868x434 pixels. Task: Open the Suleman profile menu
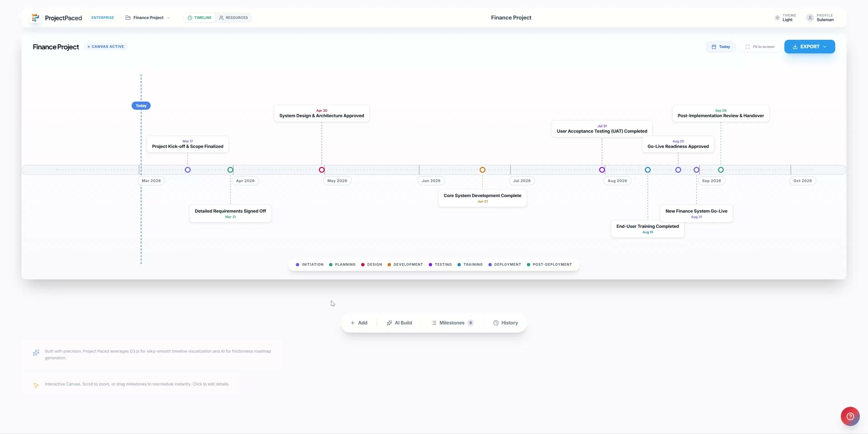coord(825,18)
